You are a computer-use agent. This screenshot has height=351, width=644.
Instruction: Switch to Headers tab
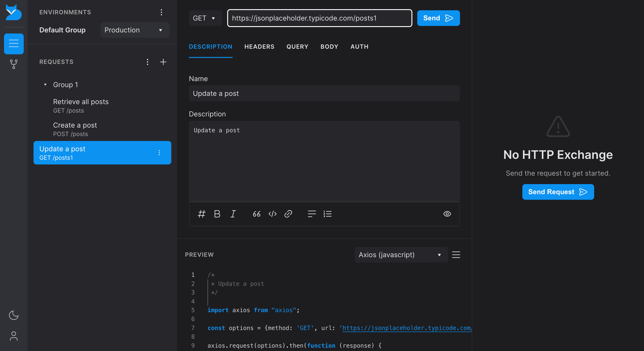259,47
